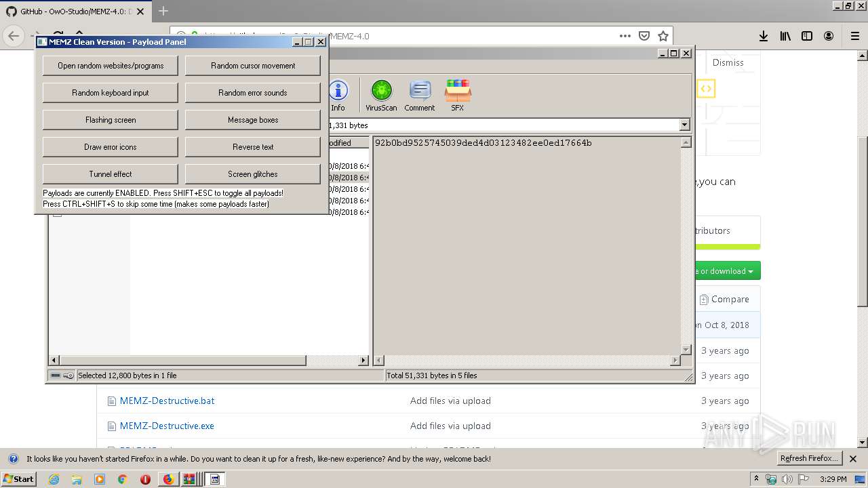Select the GitHub MEMZ-4.0 browser tab

point(76,12)
